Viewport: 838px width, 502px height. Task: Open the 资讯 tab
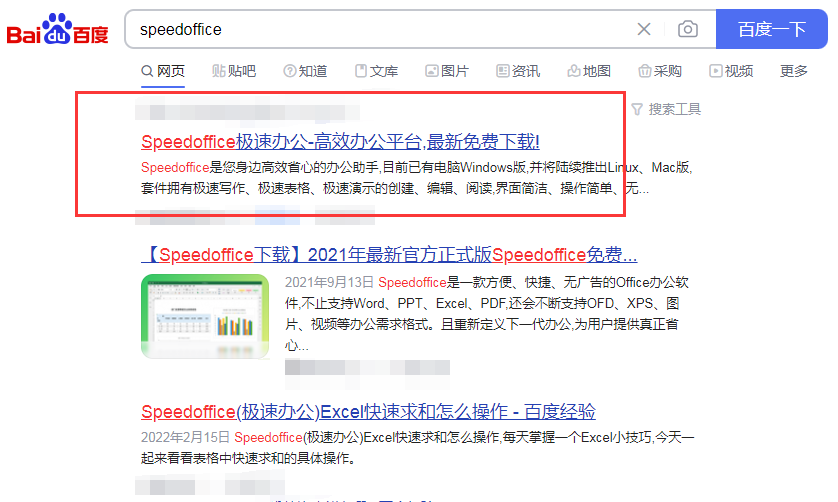(x=518, y=71)
